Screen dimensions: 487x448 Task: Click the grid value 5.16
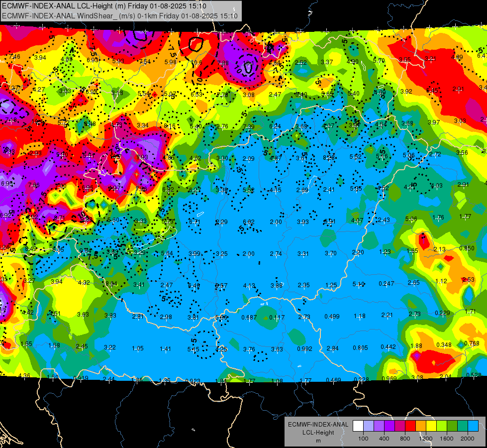click(x=382, y=156)
